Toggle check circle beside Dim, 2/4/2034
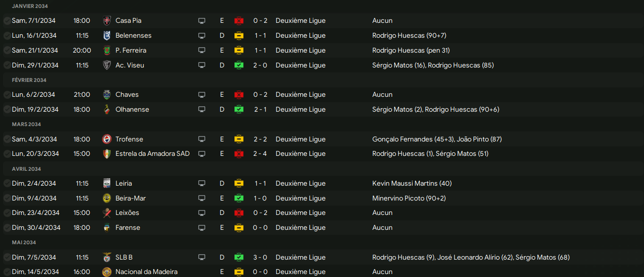Screen dimensions: 644x277 [x=7, y=184]
